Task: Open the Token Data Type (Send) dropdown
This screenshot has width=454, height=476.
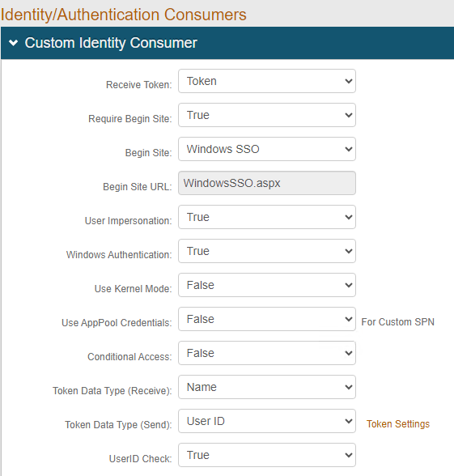Action: [x=267, y=421]
